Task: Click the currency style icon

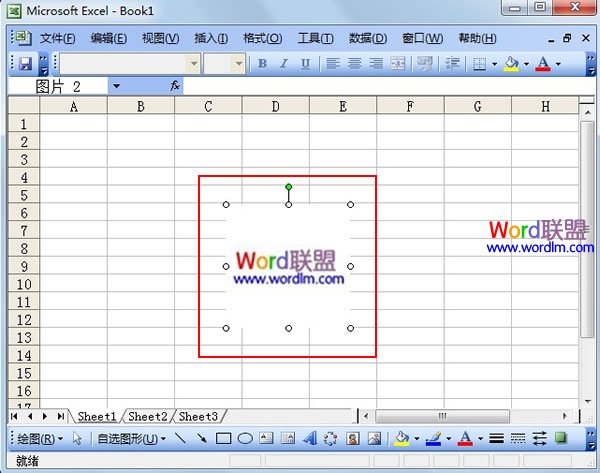Action: 425,64
